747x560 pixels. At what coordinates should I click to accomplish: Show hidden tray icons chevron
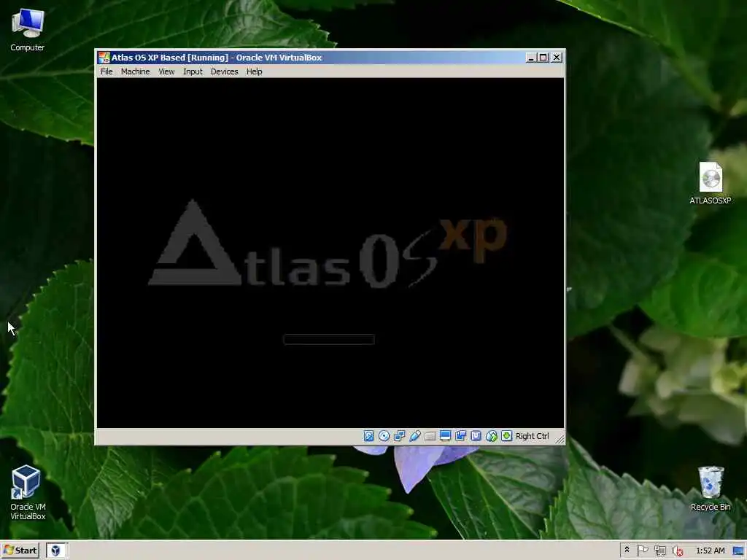pos(627,550)
